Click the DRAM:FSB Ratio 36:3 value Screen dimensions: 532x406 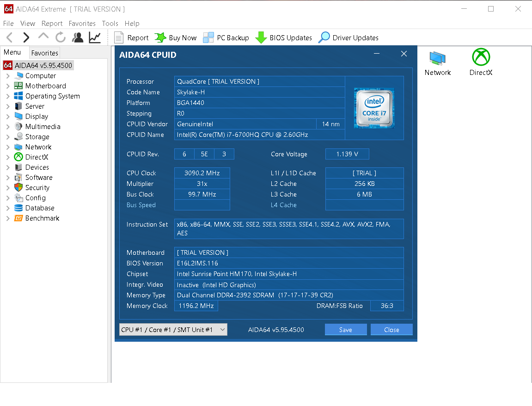387,306
